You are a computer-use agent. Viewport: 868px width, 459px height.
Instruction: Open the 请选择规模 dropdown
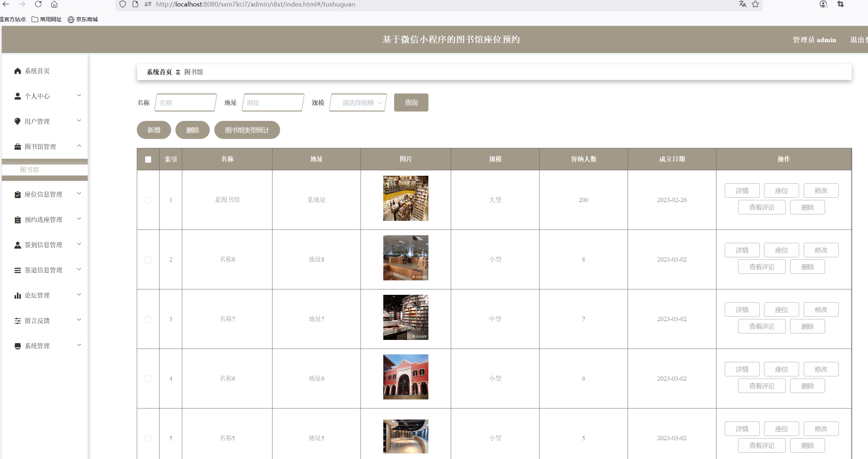coord(358,103)
